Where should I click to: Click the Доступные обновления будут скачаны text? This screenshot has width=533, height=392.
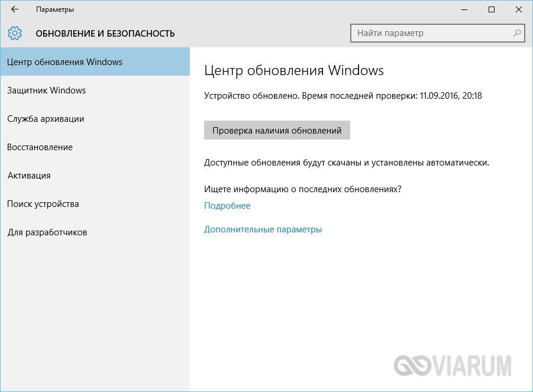(347, 163)
